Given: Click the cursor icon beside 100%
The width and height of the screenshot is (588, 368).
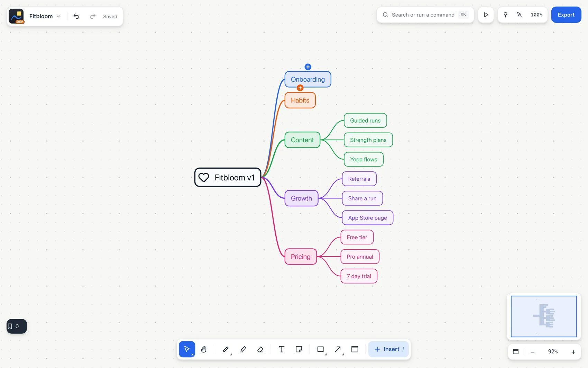Looking at the screenshot, I should tap(519, 15).
